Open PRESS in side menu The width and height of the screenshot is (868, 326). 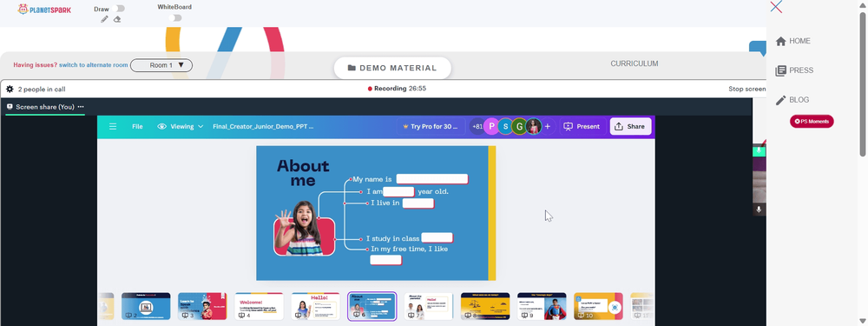click(x=801, y=70)
